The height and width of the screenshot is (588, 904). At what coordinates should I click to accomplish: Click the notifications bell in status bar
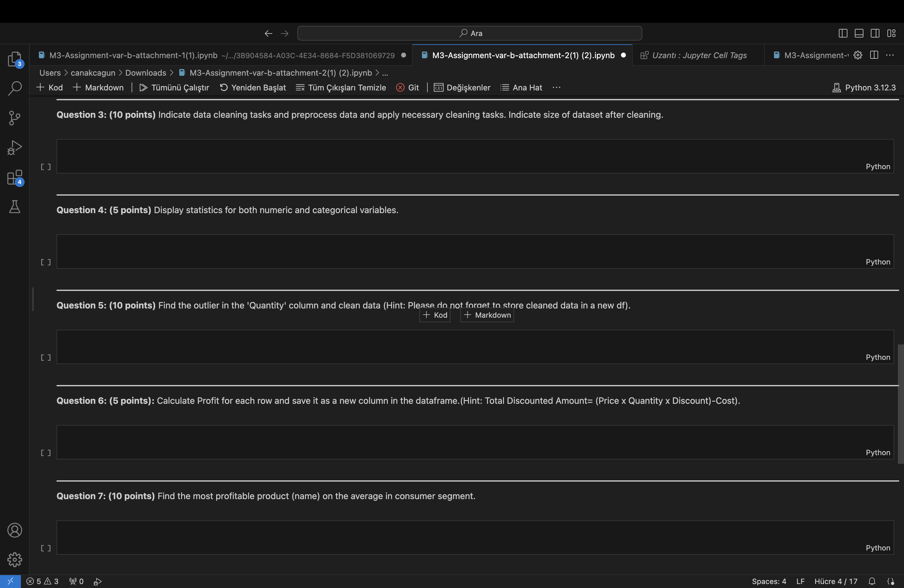point(872,581)
